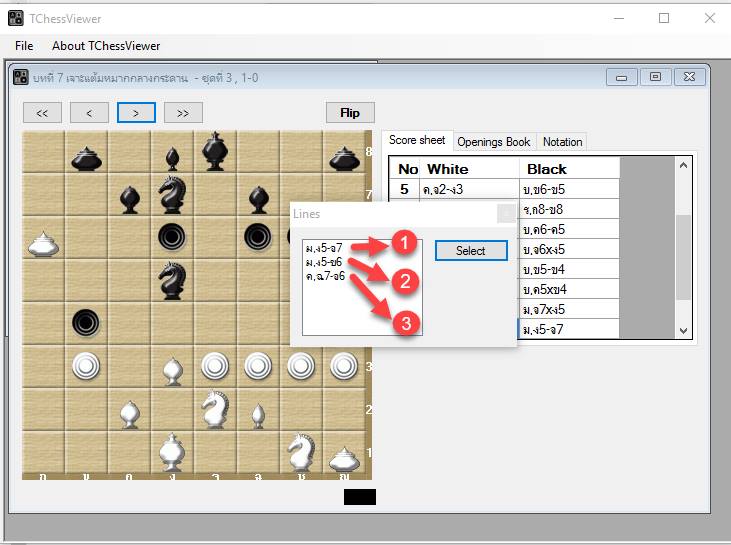Click the lone black checker near left edge

(x=86, y=322)
